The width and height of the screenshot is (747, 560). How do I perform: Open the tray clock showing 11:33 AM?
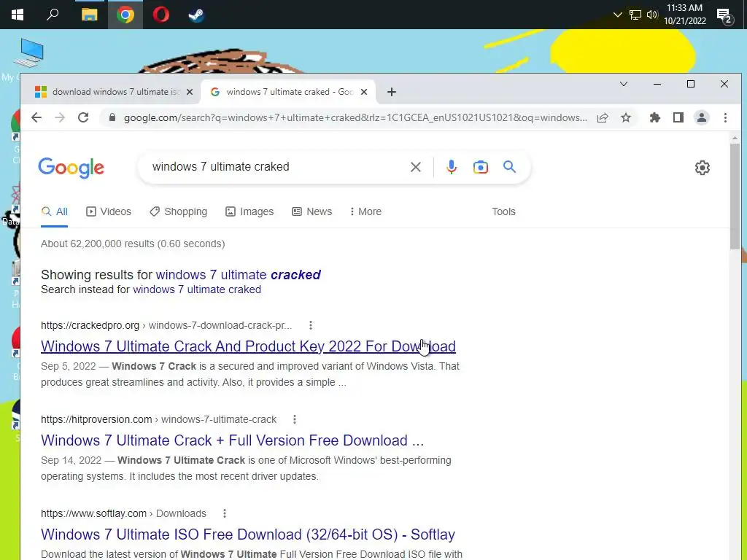tap(684, 15)
